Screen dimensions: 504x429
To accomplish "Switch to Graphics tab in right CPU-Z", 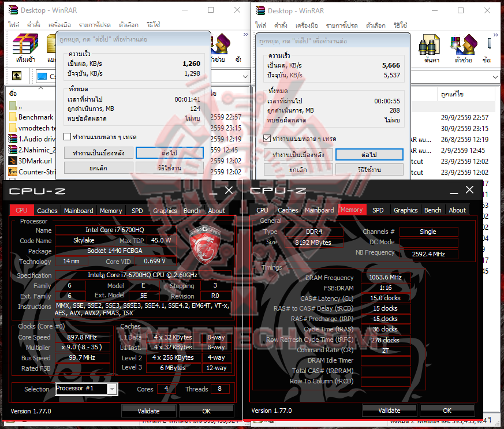I will coord(406,210).
